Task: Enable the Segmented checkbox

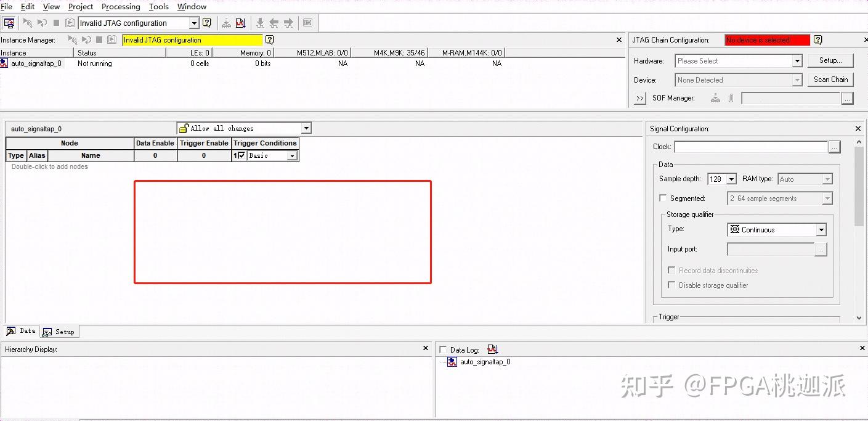Action: click(x=663, y=198)
